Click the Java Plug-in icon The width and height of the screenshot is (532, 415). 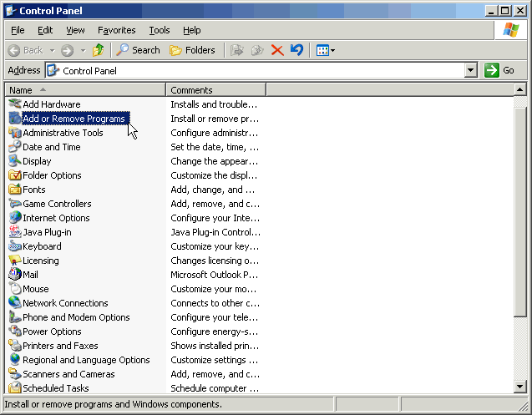click(x=15, y=232)
